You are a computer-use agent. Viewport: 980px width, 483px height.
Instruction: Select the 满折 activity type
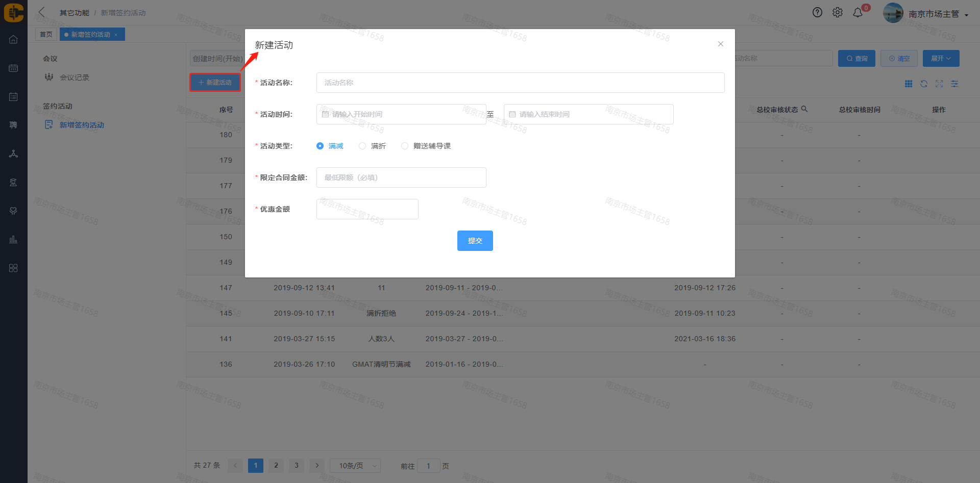point(362,146)
